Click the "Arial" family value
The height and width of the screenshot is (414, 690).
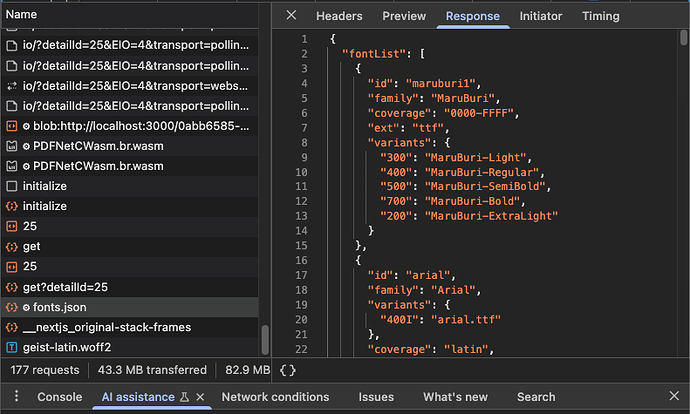point(453,290)
